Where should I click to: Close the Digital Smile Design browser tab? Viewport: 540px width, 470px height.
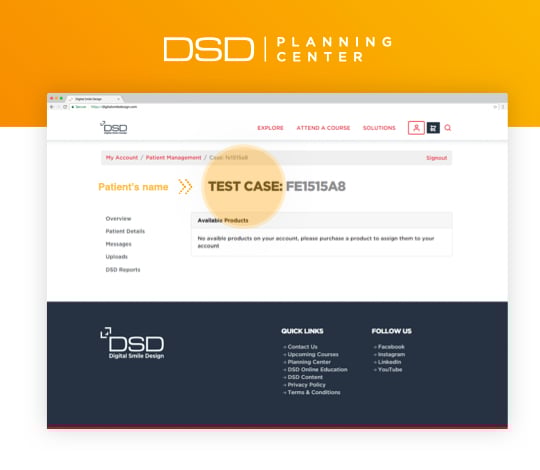pos(118,99)
